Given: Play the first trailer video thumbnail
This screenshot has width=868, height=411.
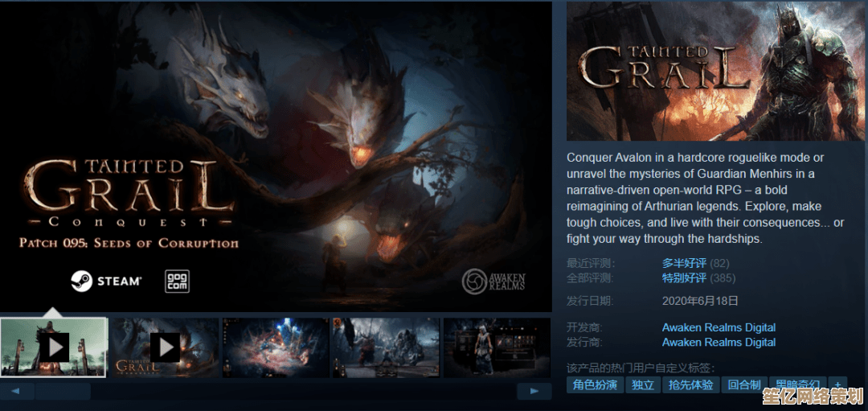Looking at the screenshot, I should click(x=54, y=347).
